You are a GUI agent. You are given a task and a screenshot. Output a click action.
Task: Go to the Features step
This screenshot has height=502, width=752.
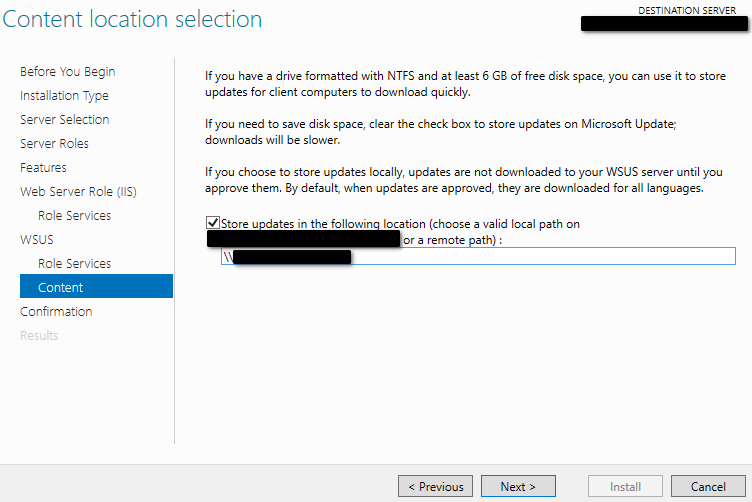point(43,167)
